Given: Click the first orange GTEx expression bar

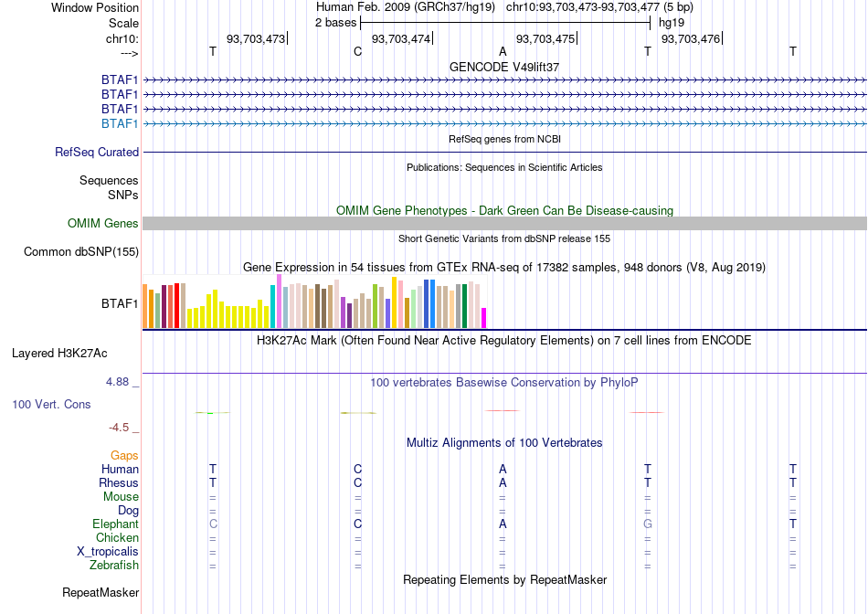Looking at the screenshot, I should 145,306.
